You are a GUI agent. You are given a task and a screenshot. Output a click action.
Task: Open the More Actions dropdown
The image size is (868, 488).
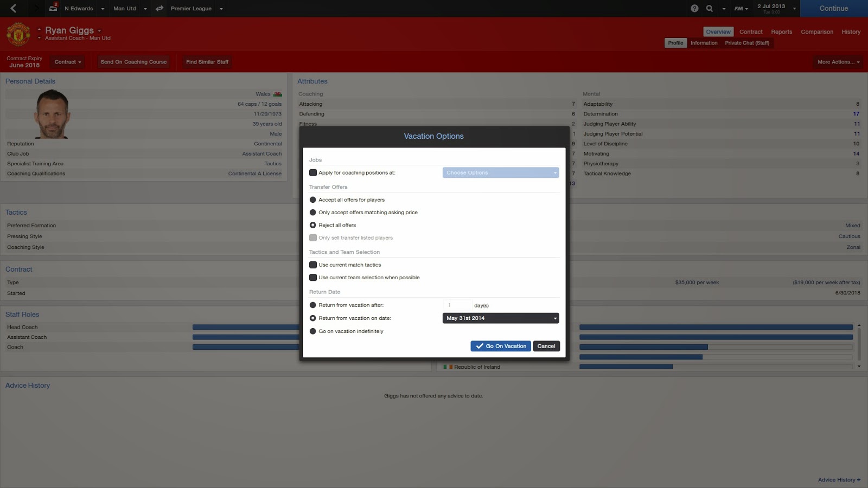pyautogui.click(x=839, y=62)
